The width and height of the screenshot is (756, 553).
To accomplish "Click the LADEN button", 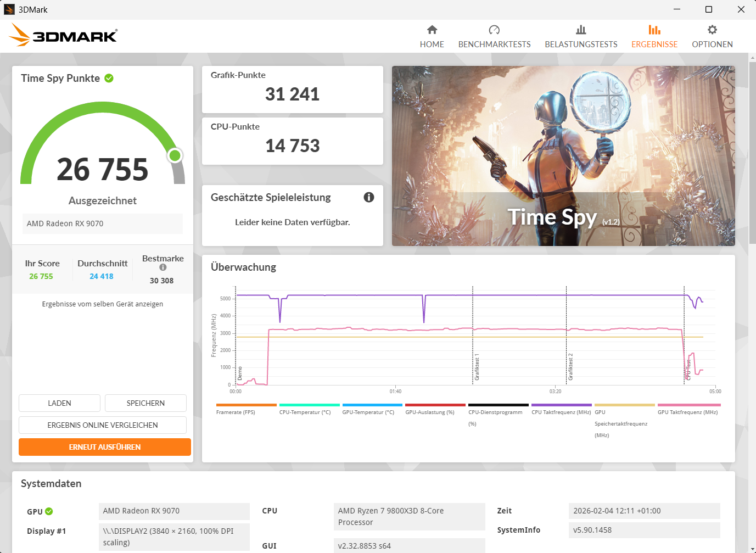I will click(59, 403).
